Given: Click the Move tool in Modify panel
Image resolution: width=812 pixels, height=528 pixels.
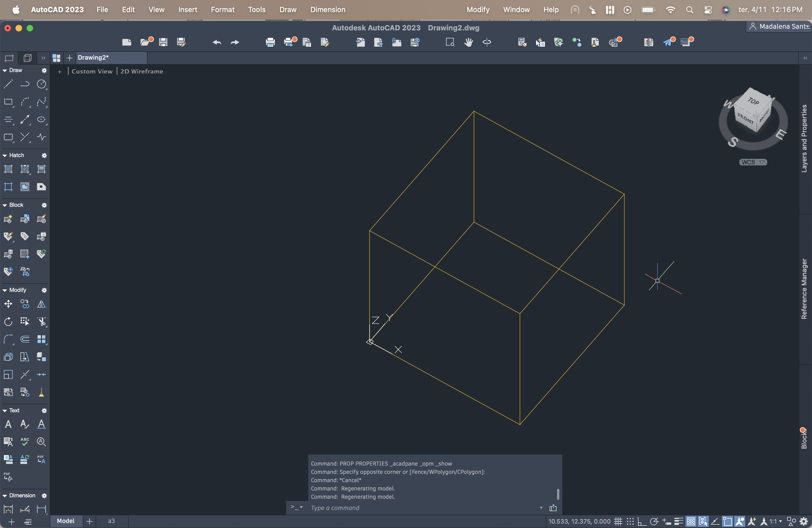Looking at the screenshot, I should coord(8,303).
